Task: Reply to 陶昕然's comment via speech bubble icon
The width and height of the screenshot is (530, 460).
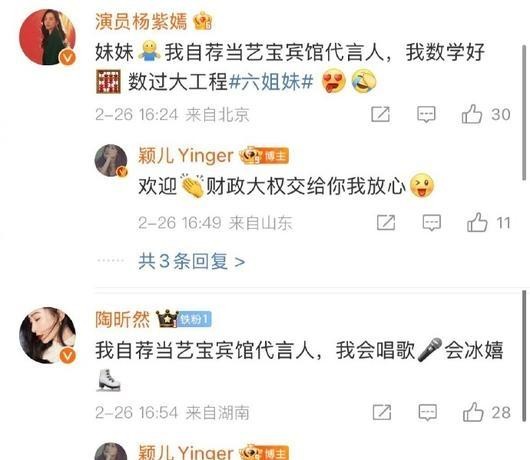Action: point(428,412)
